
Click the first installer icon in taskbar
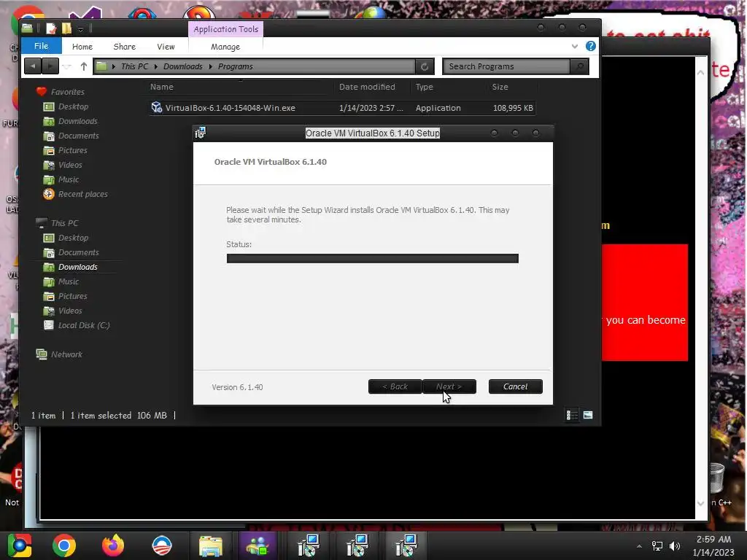click(309, 545)
